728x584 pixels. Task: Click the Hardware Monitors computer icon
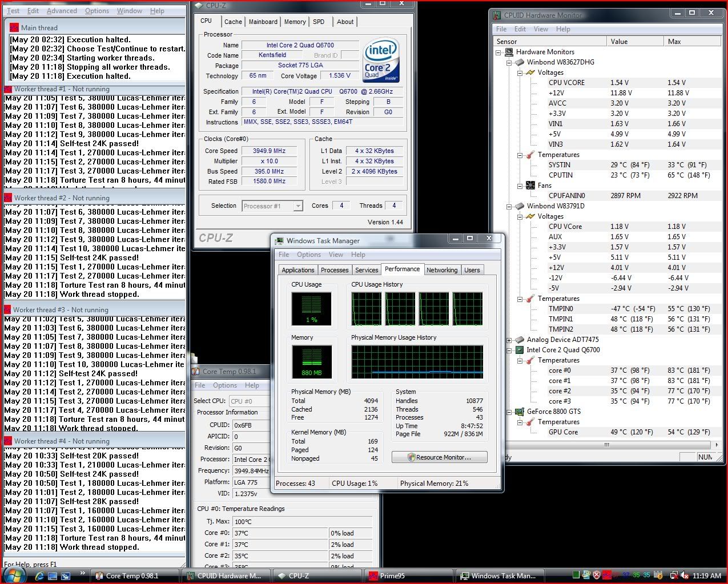coord(509,52)
